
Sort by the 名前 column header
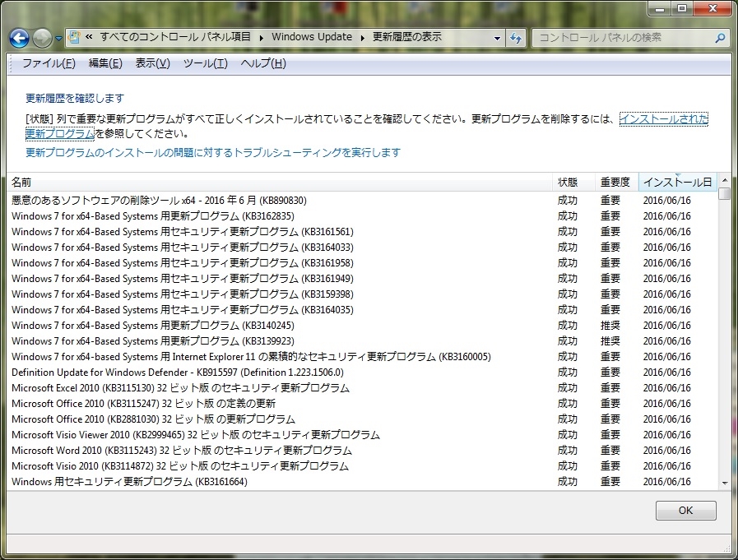tap(280, 182)
